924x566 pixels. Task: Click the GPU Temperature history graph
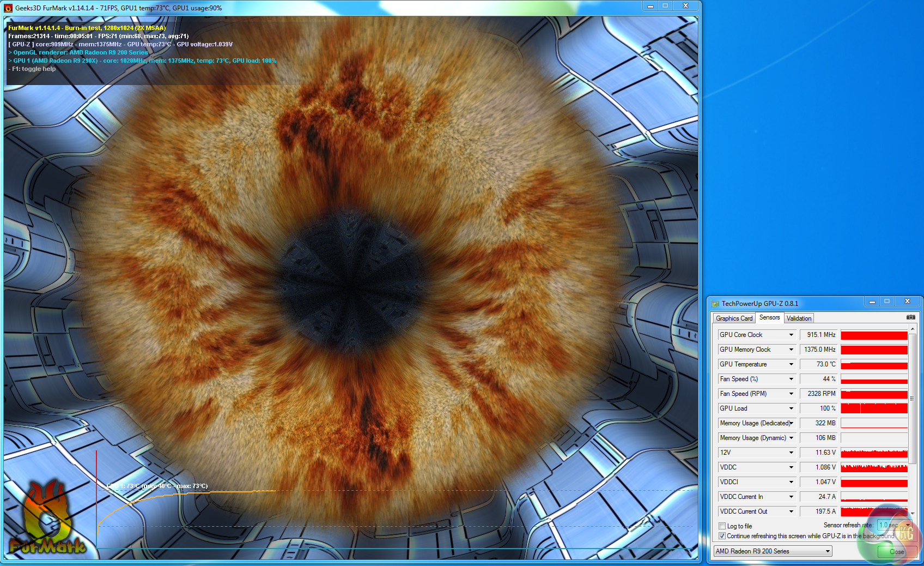874,364
